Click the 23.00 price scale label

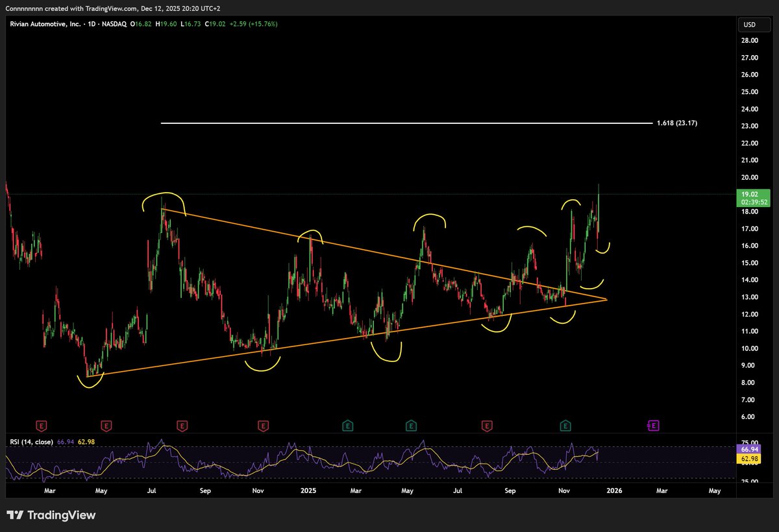(750, 126)
